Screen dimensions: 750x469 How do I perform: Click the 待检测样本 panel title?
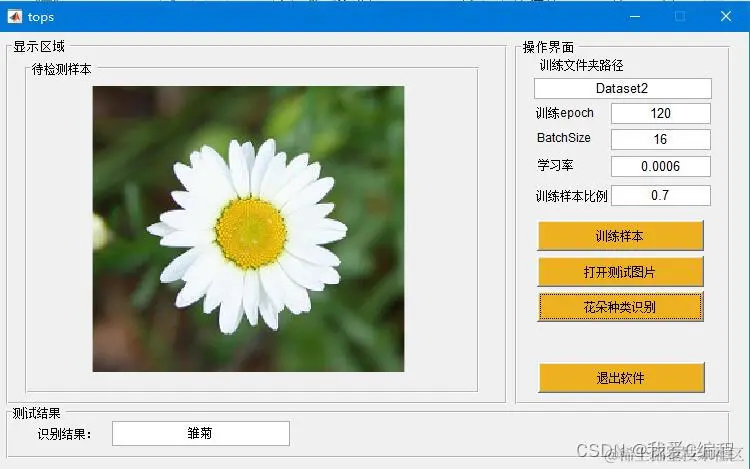(x=61, y=69)
